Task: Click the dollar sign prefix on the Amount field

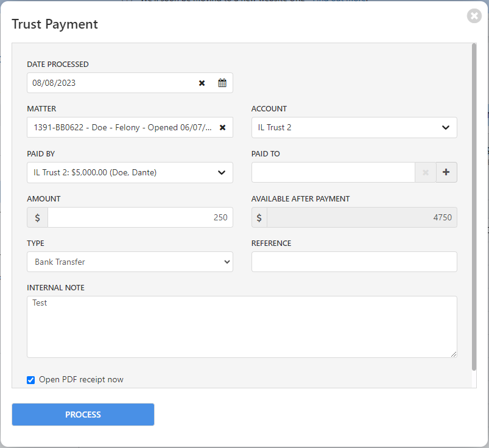Action: click(x=37, y=217)
